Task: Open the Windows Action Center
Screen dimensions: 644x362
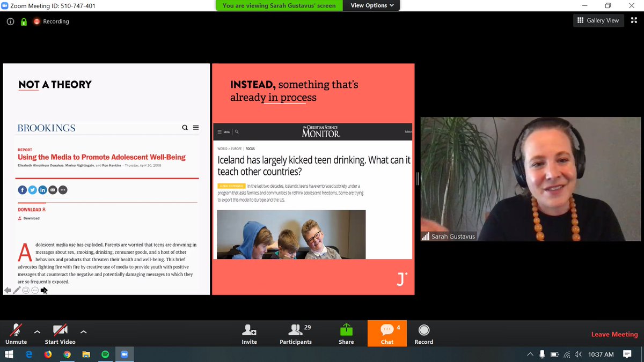Action: [627, 354]
